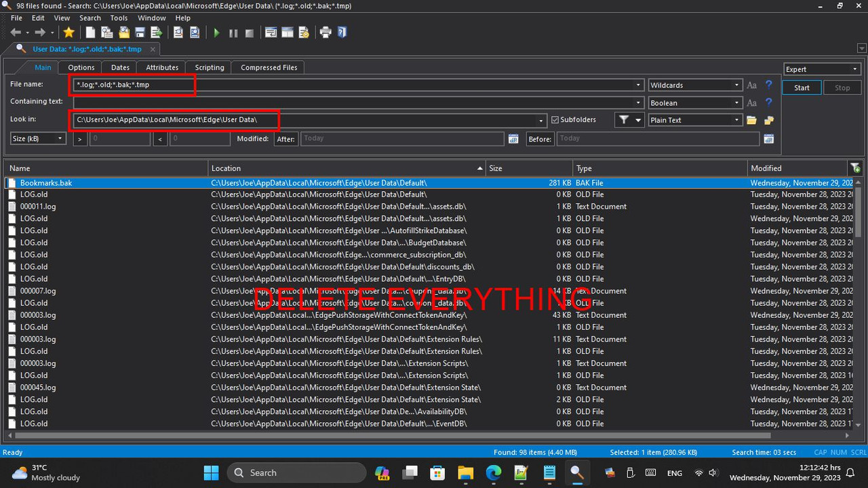Viewport: 868px width, 488px height.
Task: Print results with the printer icon
Action: 325,33
